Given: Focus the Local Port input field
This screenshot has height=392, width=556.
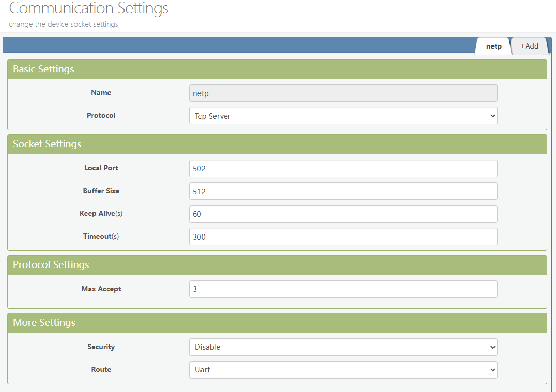Looking at the screenshot, I should [343, 168].
